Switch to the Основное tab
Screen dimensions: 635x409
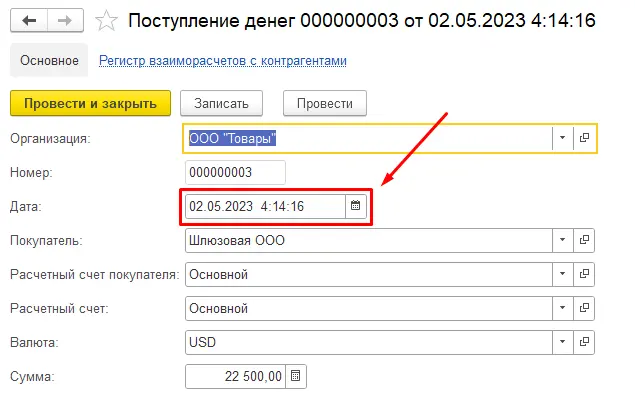click(x=49, y=60)
